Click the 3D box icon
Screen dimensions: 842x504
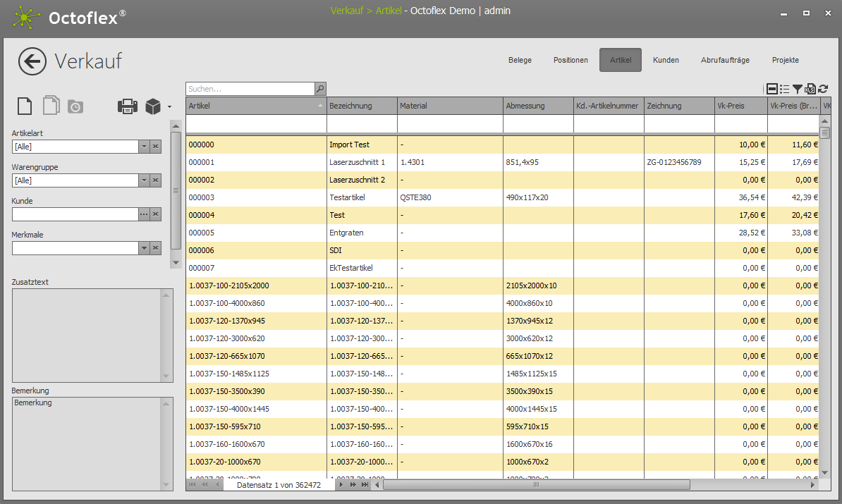click(153, 106)
